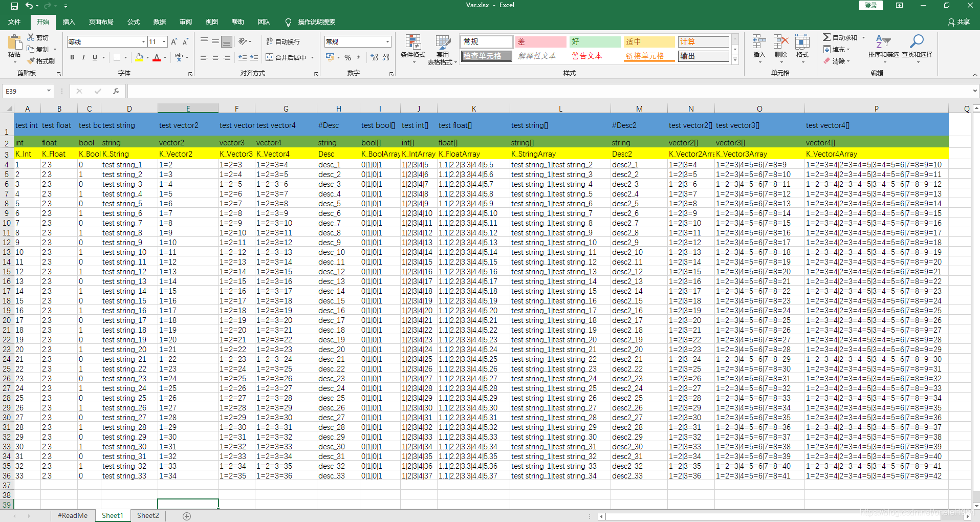Viewport: 980px width, 522px height.
Task: Click the text orientation icon
Action: click(243, 41)
